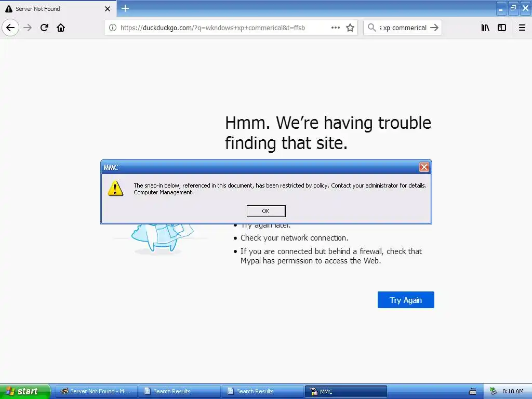Screen dimensions: 532x399
Task: Open the hamburger application menu
Action: 522,28
